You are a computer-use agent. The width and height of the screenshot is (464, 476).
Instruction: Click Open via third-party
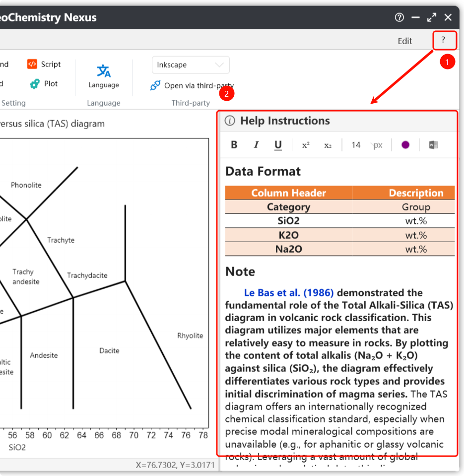point(192,85)
